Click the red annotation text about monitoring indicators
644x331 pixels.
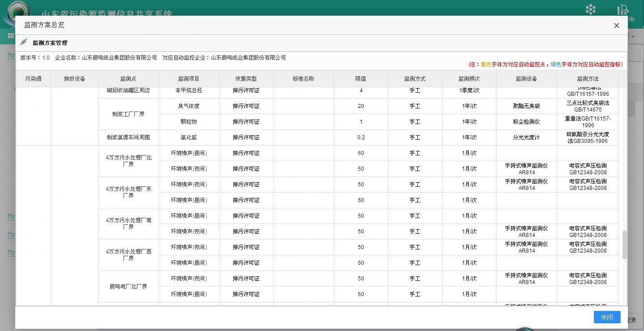[x=544, y=64]
